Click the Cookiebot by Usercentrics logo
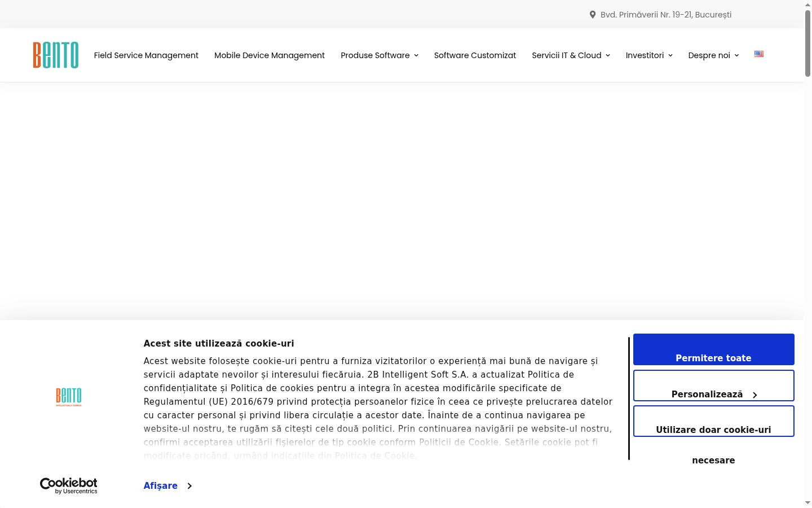 pyautogui.click(x=69, y=485)
